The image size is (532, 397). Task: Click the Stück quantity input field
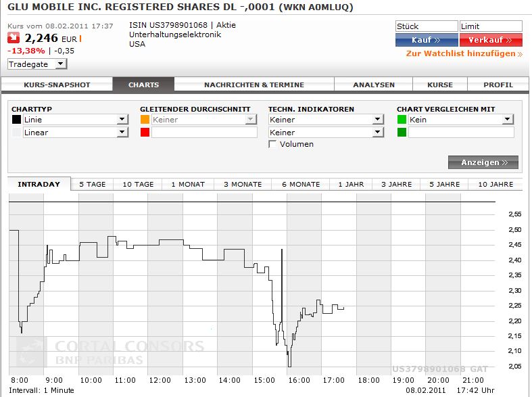[427, 26]
